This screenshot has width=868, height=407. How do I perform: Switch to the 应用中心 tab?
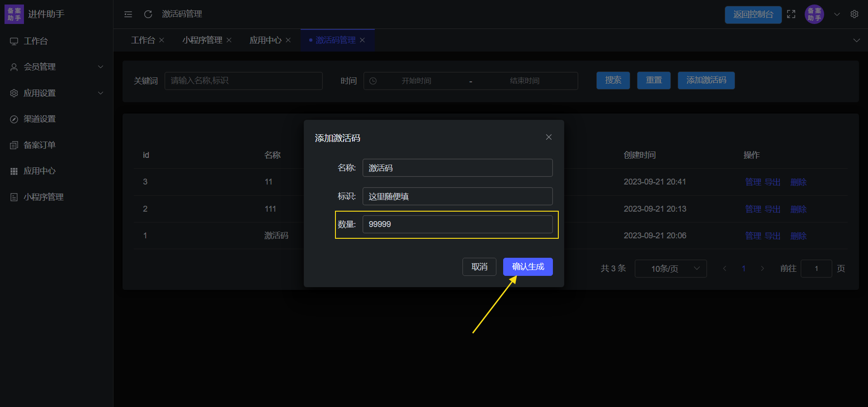click(265, 40)
